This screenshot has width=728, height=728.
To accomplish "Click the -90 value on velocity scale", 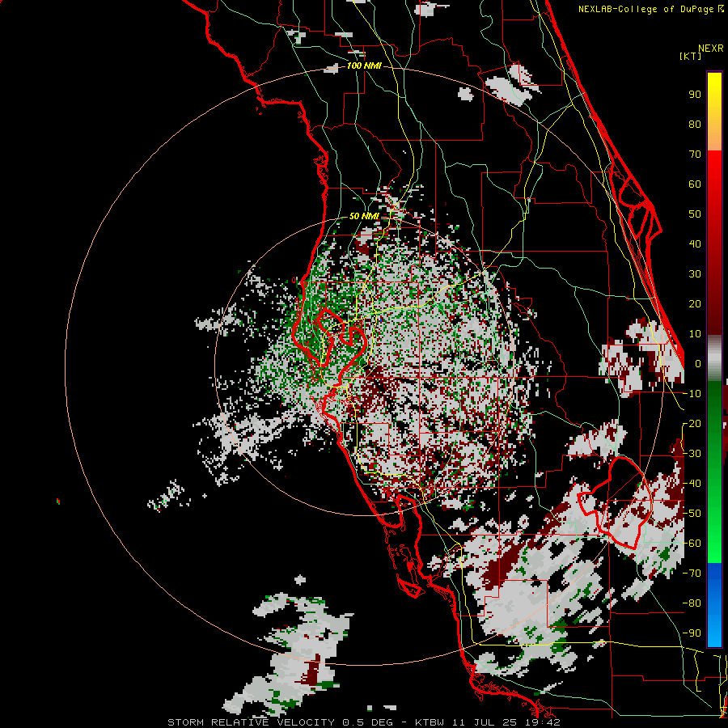I will 692,633.
